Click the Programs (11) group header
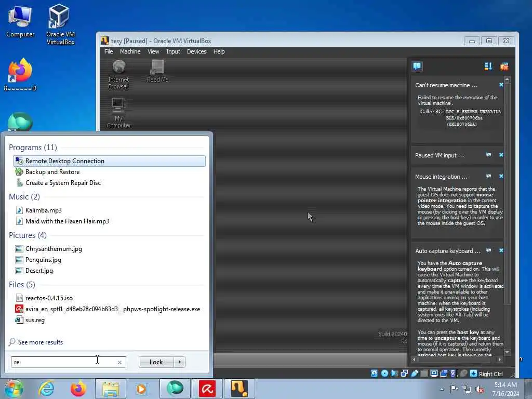 click(x=33, y=147)
